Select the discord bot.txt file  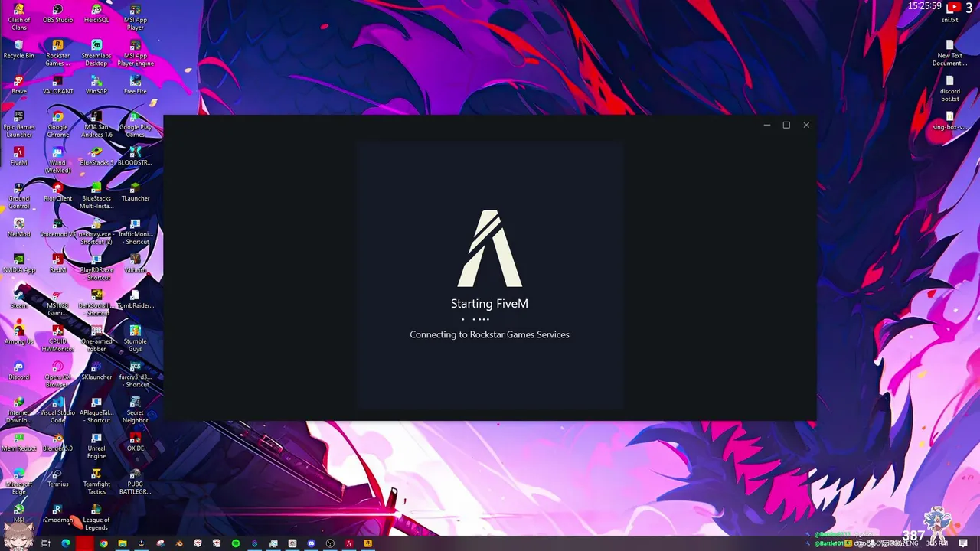click(950, 88)
